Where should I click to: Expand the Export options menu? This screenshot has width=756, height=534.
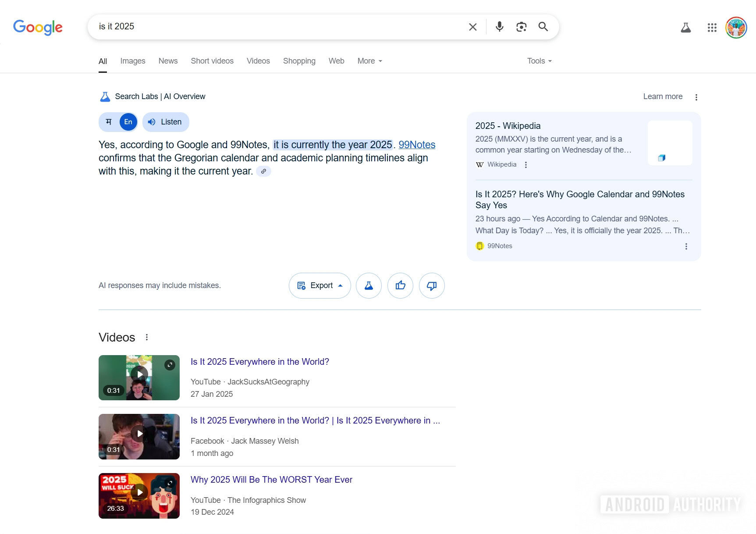pos(319,286)
